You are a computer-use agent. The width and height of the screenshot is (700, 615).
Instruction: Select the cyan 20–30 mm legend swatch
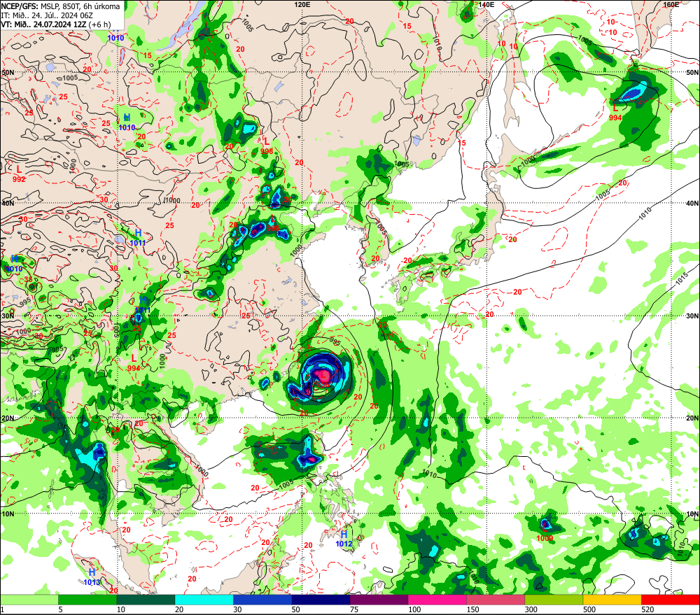point(204,600)
